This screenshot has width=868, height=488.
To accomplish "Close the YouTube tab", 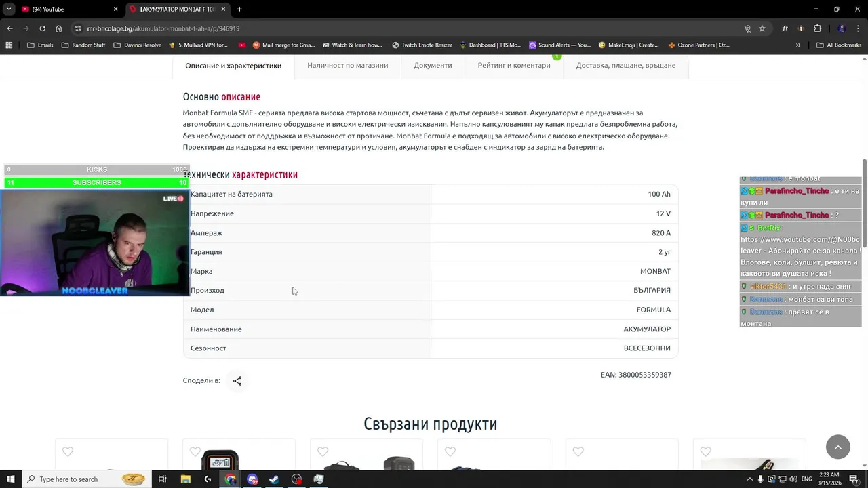I will click(115, 9).
